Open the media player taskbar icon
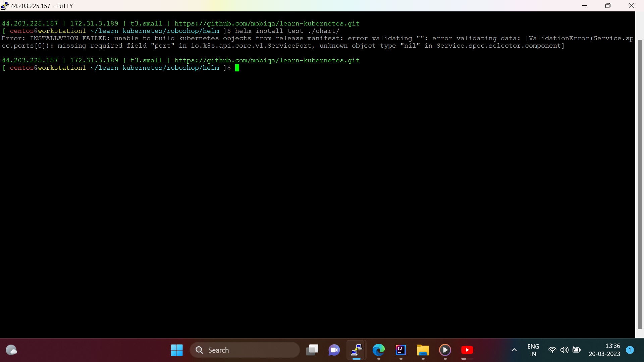This screenshot has width=644, height=362. tap(445, 350)
